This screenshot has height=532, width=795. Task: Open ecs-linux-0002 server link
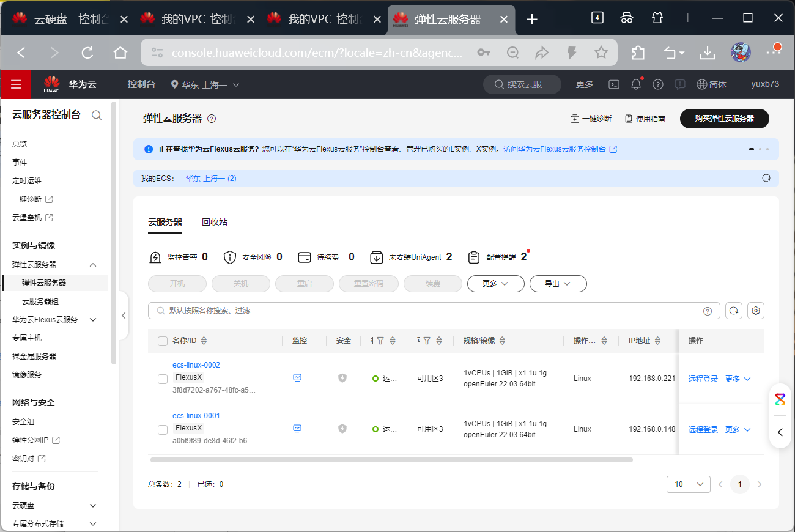tap(196, 365)
